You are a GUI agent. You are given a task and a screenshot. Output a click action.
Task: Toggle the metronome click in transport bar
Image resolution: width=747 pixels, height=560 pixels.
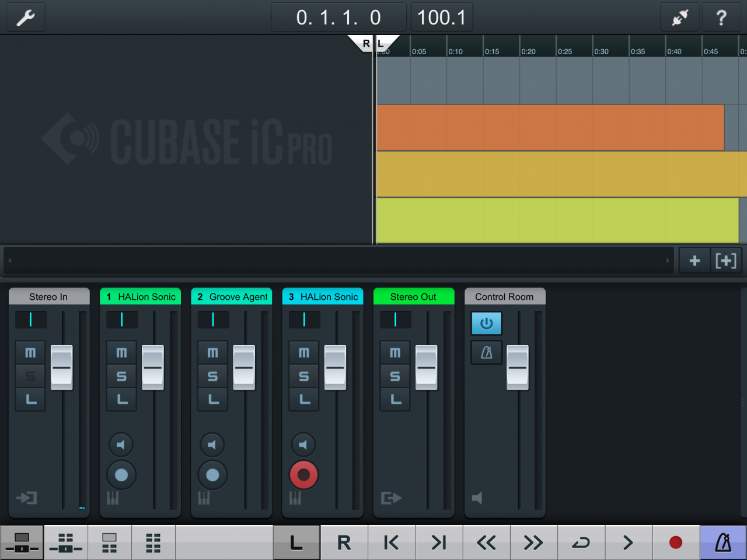(x=723, y=542)
